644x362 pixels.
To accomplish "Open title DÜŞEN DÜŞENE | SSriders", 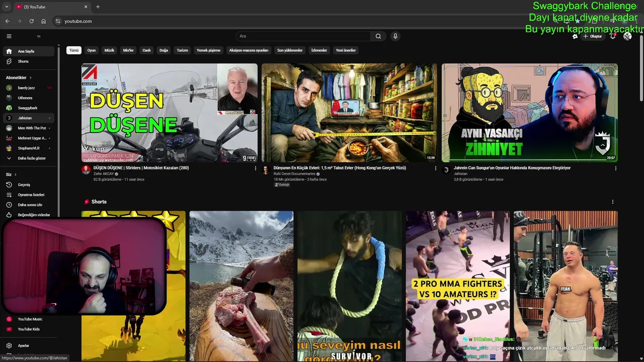I will [141, 168].
